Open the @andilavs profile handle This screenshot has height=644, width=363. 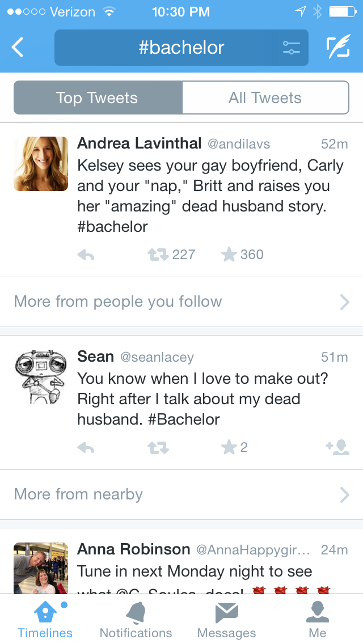pyautogui.click(x=239, y=144)
